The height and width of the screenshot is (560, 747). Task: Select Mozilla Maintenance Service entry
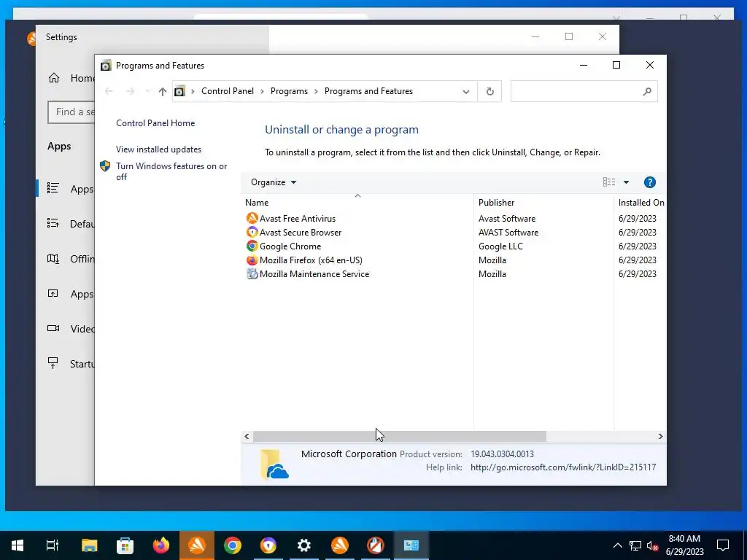pyautogui.click(x=314, y=274)
